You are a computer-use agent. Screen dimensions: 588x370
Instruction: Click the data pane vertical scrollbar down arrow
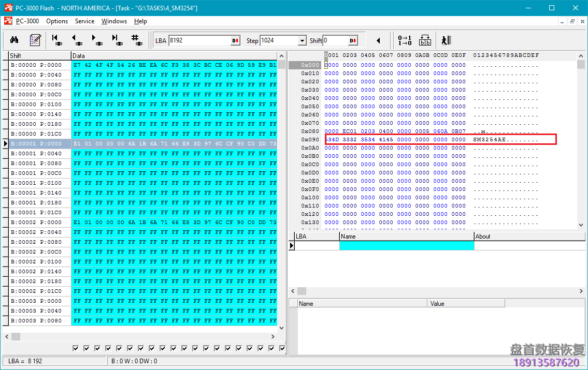tap(282, 327)
